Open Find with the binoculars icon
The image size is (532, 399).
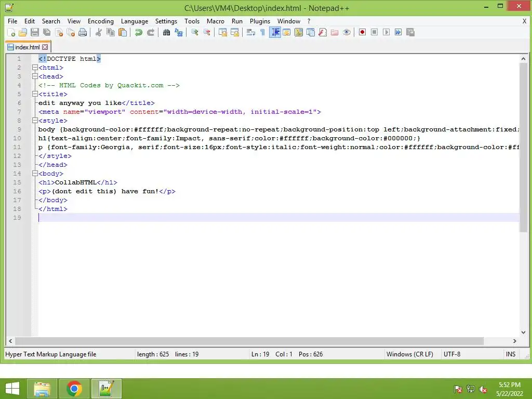[x=166, y=32]
